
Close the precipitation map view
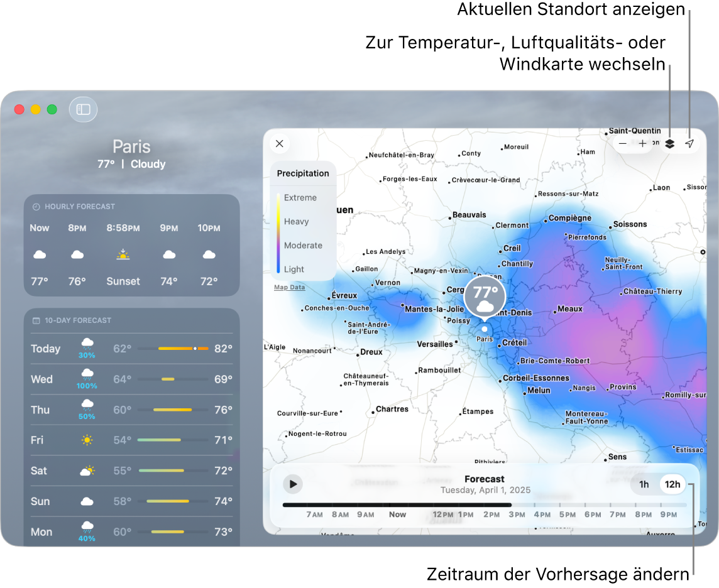coord(280,144)
